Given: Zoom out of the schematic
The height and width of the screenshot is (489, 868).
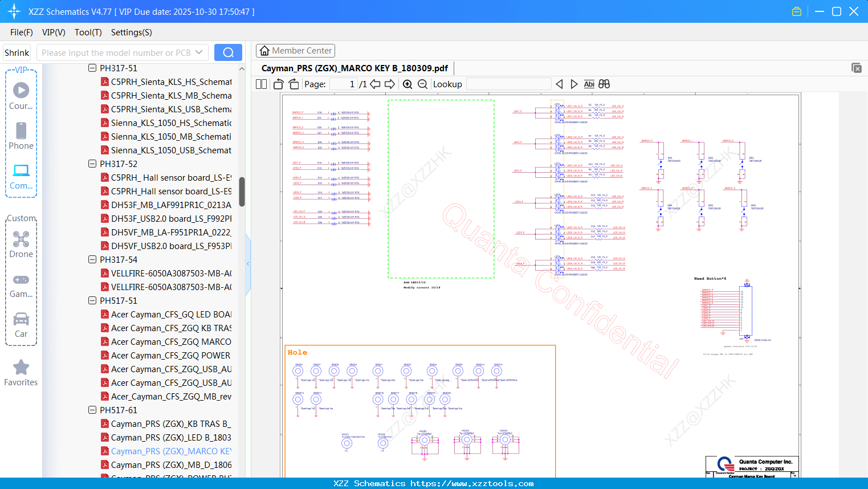Looking at the screenshot, I should 422,84.
